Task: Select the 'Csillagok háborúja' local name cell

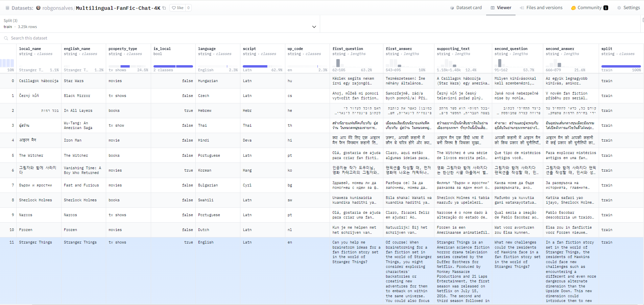Action: [39, 81]
